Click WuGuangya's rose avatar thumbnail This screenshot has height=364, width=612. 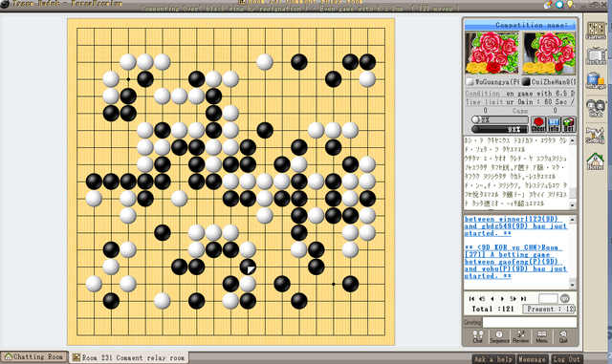(x=492, y=53)
